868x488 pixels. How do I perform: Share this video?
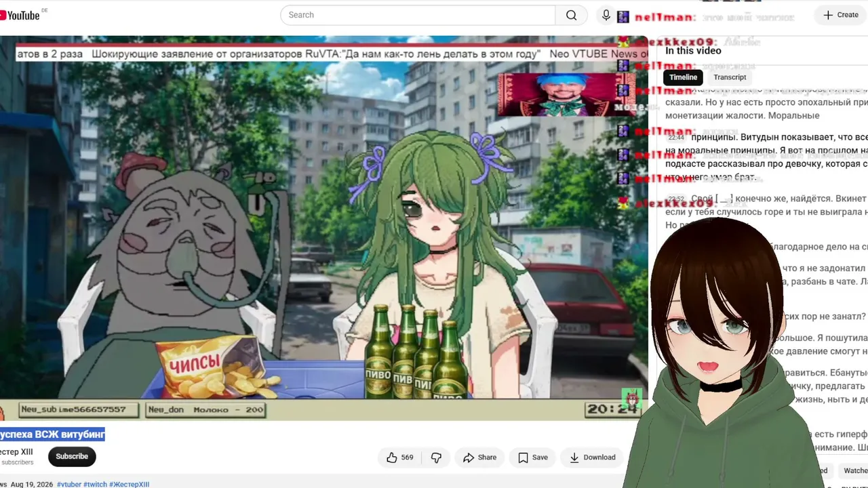[x=479, y=457]
